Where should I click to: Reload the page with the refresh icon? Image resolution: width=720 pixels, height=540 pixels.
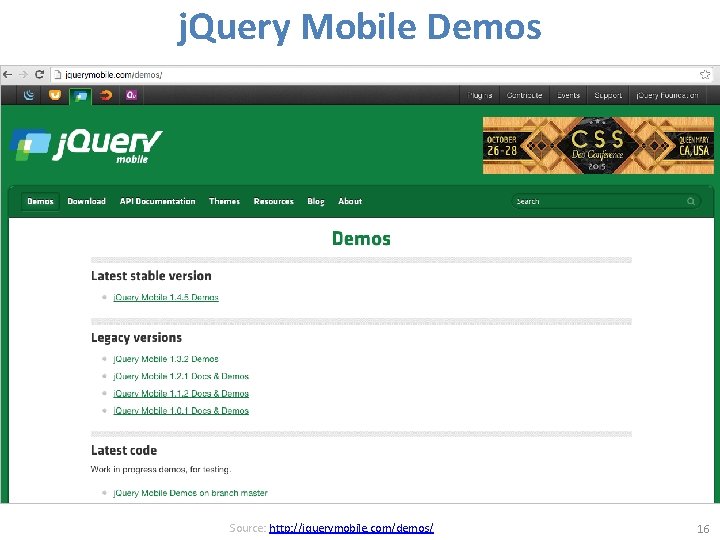coord(39,74)
